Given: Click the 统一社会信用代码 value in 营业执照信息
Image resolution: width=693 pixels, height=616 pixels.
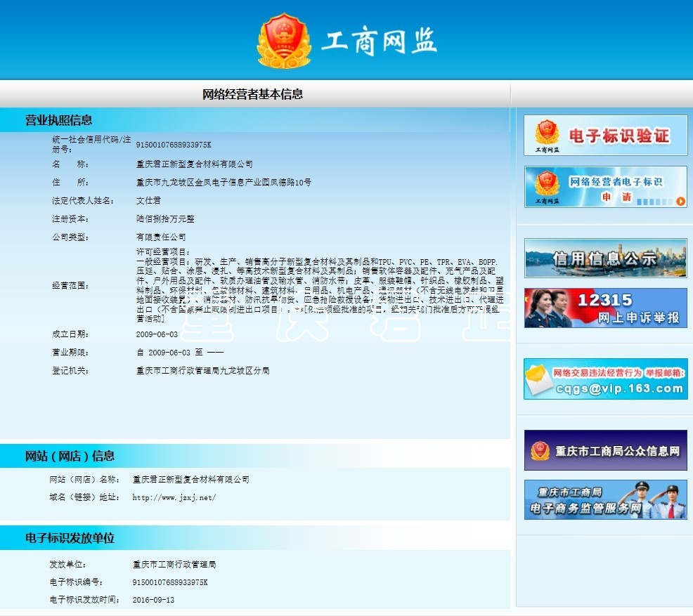Looking at the screenshot, I should [173, 145].
